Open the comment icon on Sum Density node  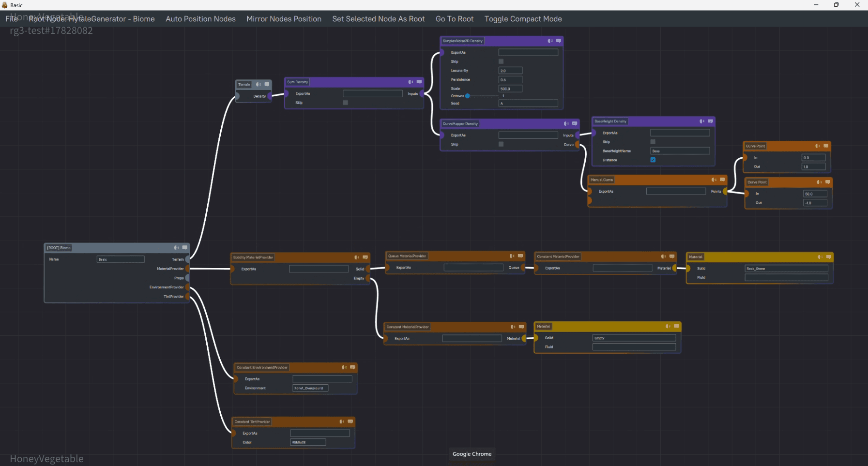tap(418, 82)
